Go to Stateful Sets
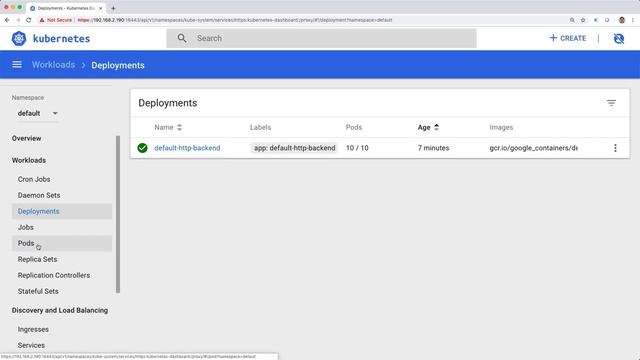The height and width of the screenshot is (360, 640). click(38, 291)
